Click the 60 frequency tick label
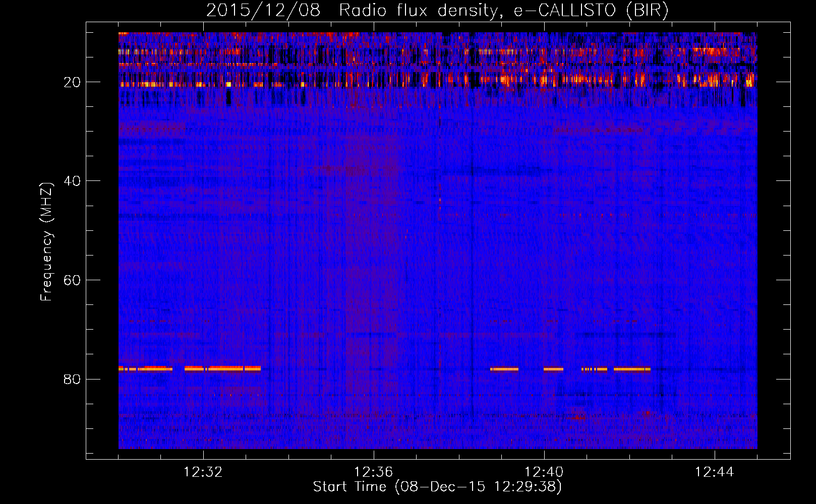Viewport: 816px width, 504px height. click(x=73, y=280)
